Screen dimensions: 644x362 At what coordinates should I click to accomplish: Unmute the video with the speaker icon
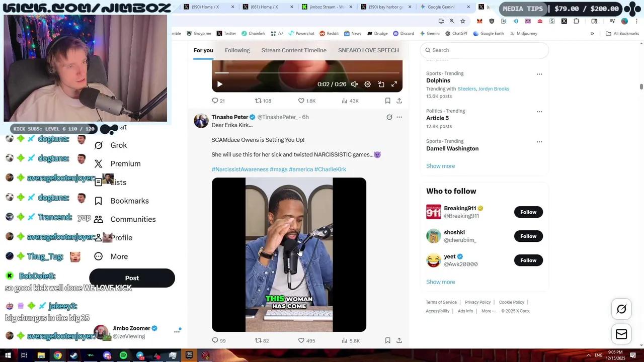click(x=355, y=84)
